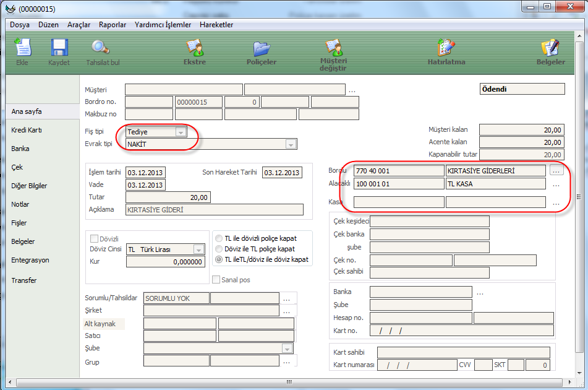
Task: Click browse button next to KIRTASİYE GİDERLERİ
Action: coord(555,170)
